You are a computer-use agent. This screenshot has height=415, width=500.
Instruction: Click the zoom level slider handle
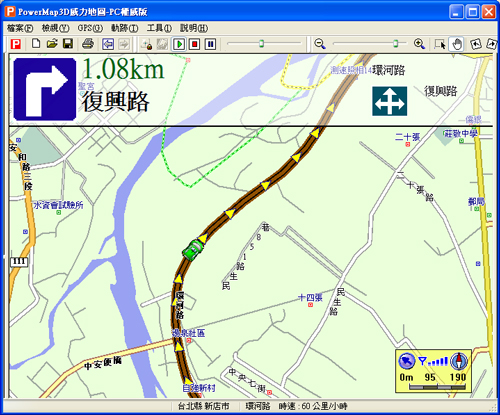(396, 43)
